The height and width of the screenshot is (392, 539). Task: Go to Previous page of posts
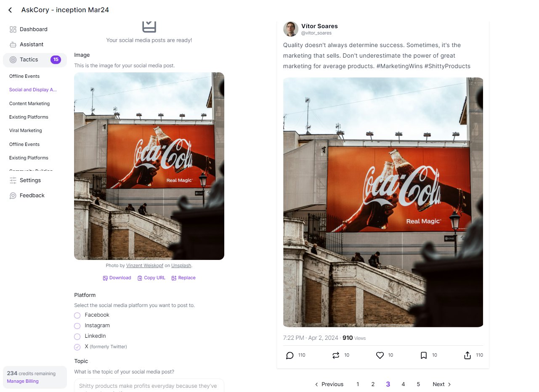click(x=329, y=384)
